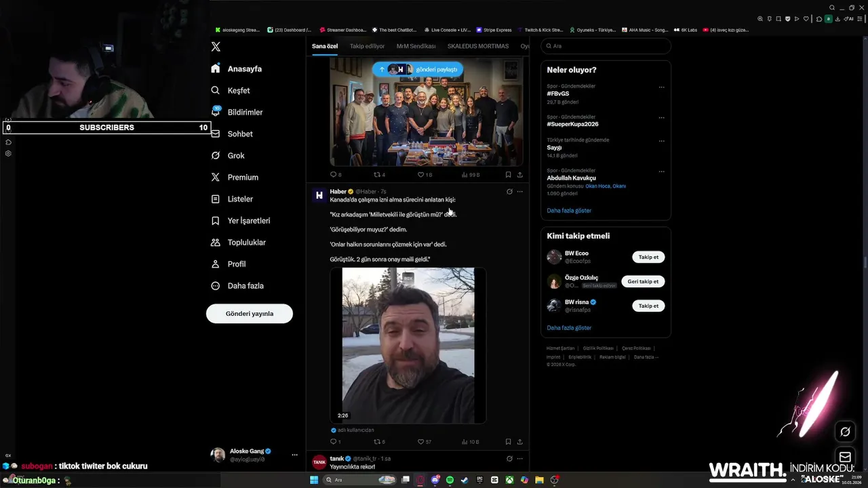Image resolution: width=868 pixels, height=488 pixels.
Task: Open more options on tanık post
Action: [520, 459]
